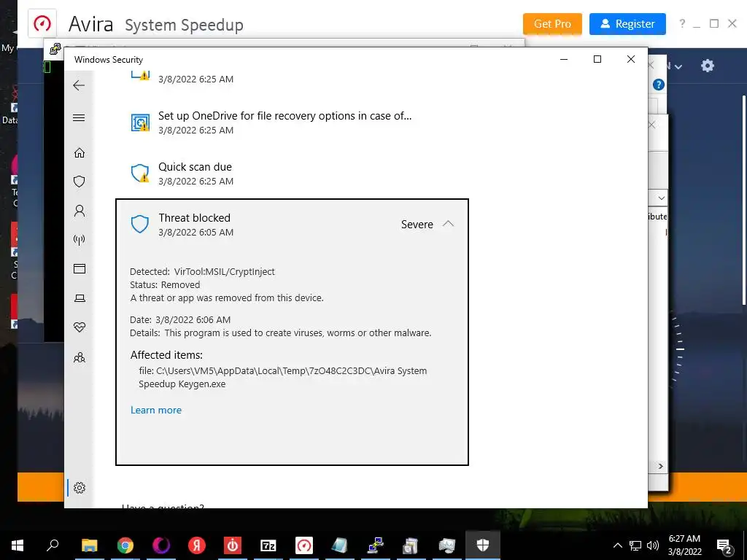
Task: Open the Avira language dropdown arrow next to the gear
Action: pos(678,66)
